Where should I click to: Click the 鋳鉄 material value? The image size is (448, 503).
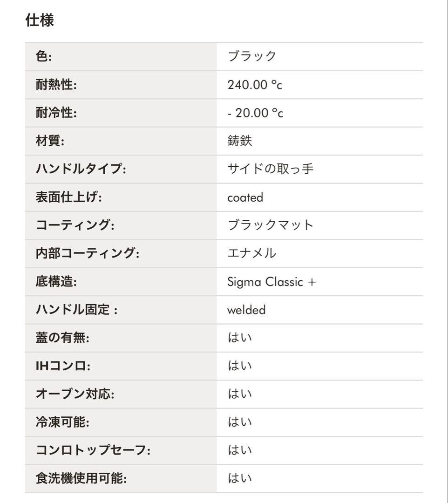coord(240,141)
